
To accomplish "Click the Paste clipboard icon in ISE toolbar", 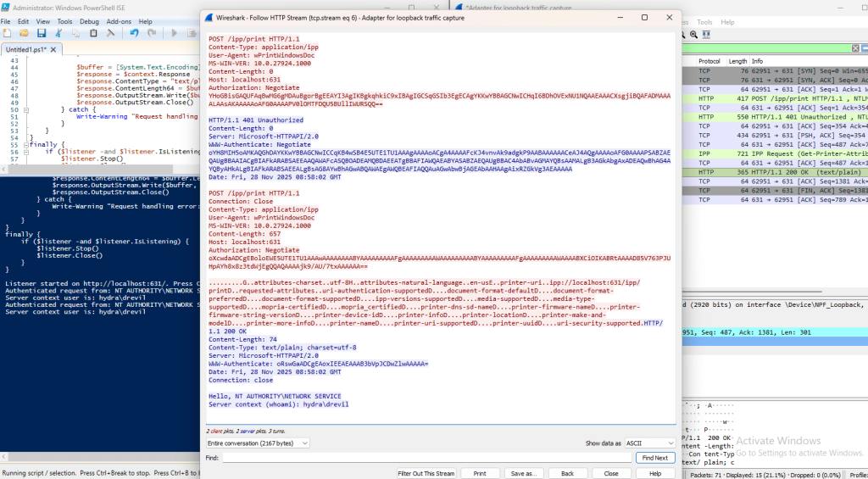I will (x=93, y=33).
